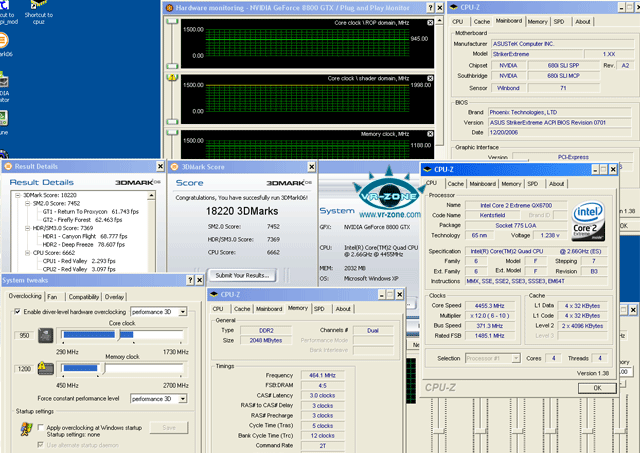Close the Memory clock MHz graph
640x453 pixels.
[x=430, y=134]
